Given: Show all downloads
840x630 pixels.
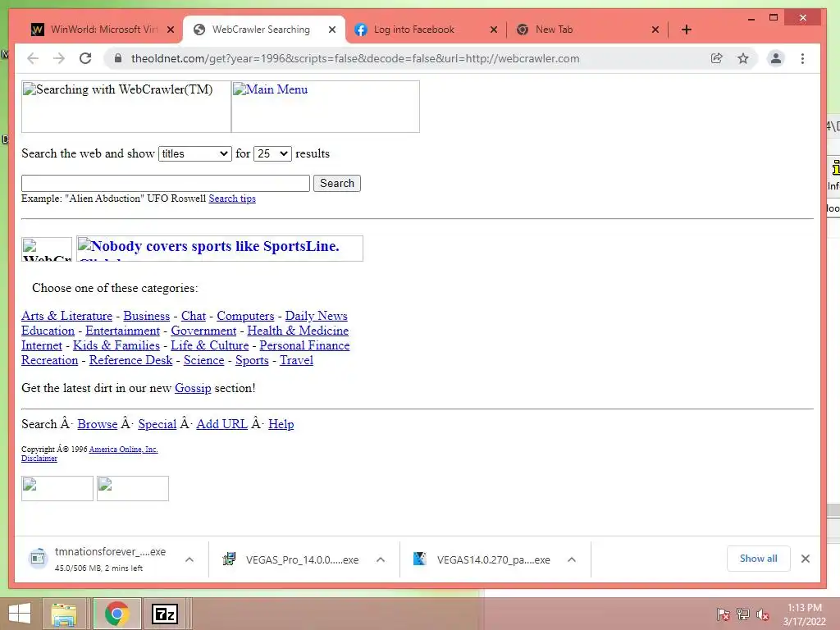Looking at the screenshot, I should (758, 559).
